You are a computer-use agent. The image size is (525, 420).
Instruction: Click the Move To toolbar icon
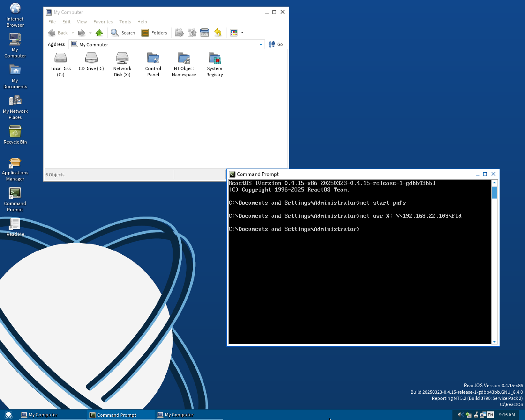[x=179, y=33]
